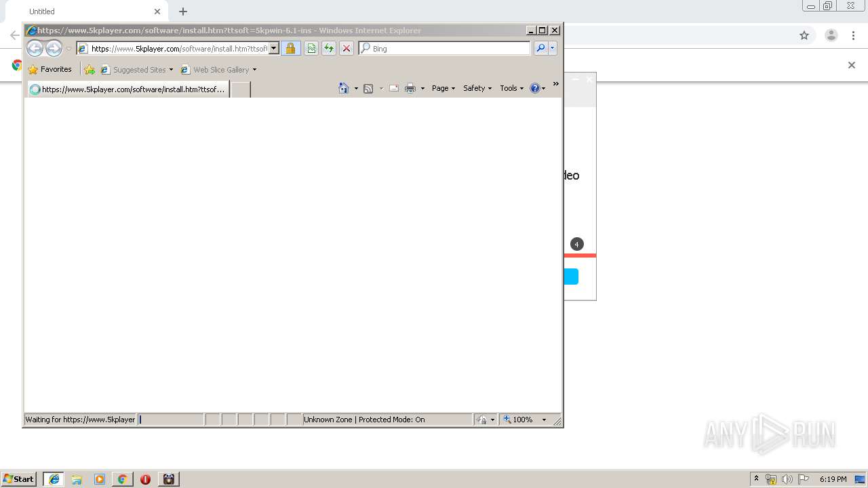Click the 100% zoom level button

[518, 420]
